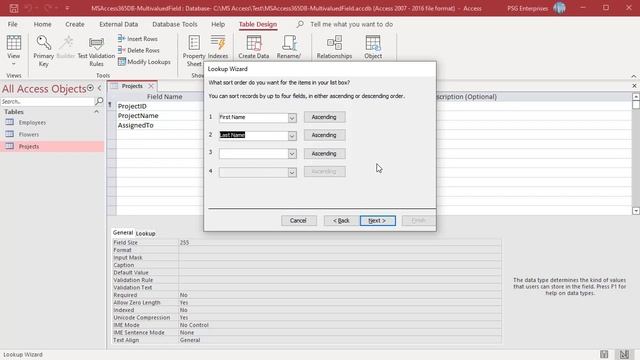Viewport: 640px width, 360px height.
Task: Save database from quick access toolbar
Action: [x=13, y=8]
